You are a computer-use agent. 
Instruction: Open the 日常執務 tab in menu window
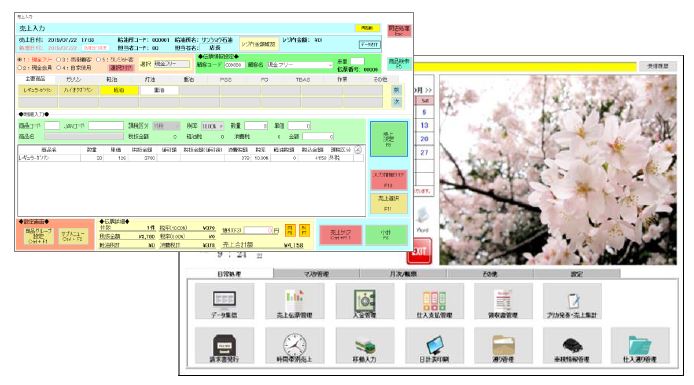pos(229,274)
